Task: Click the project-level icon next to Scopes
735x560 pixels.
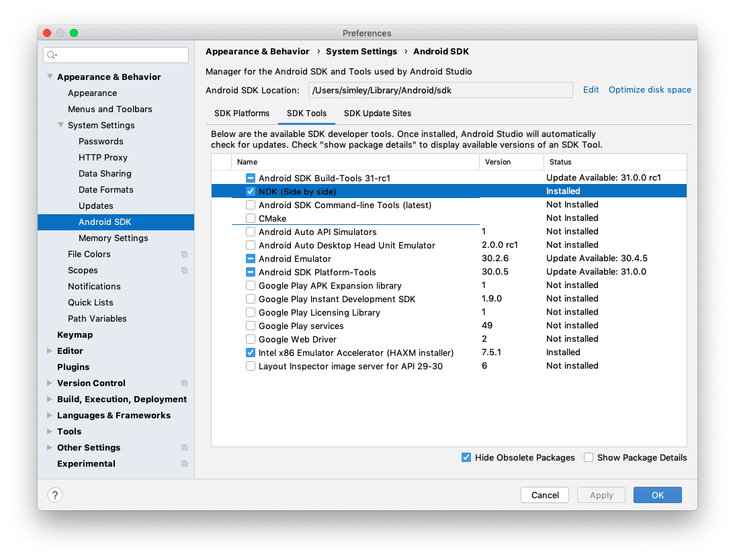Action: (184, 271)
